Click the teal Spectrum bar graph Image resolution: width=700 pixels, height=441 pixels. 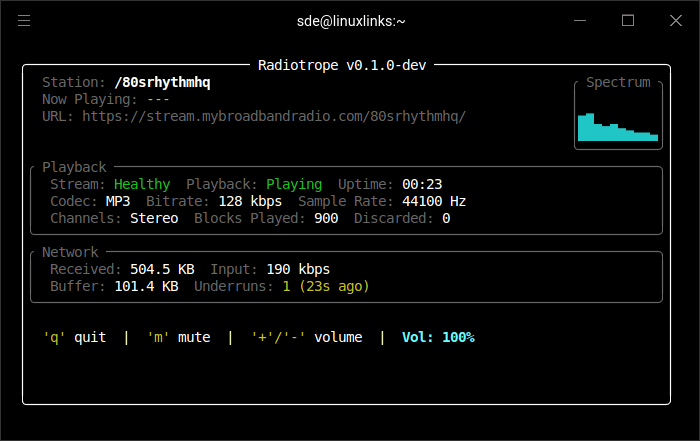tap(618, 127)
